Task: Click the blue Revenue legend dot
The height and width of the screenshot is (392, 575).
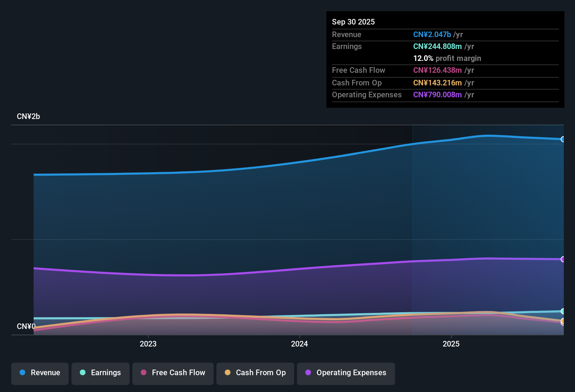Action: [22, 373]
